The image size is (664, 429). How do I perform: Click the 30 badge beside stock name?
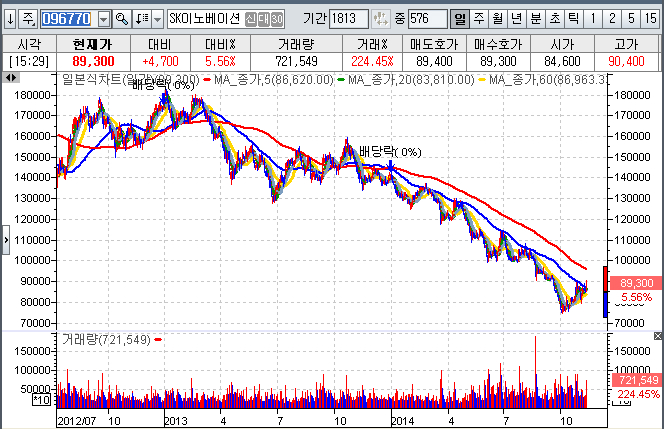277,19
